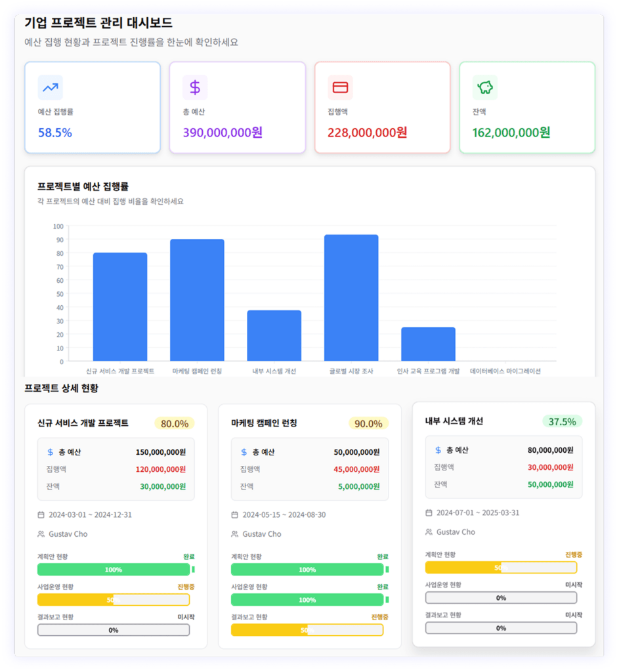Click the 인사 교육 프로그램 개발 bar in the chart
The height and width of the screenshot is (672, 619).
[x=428, y=344]
